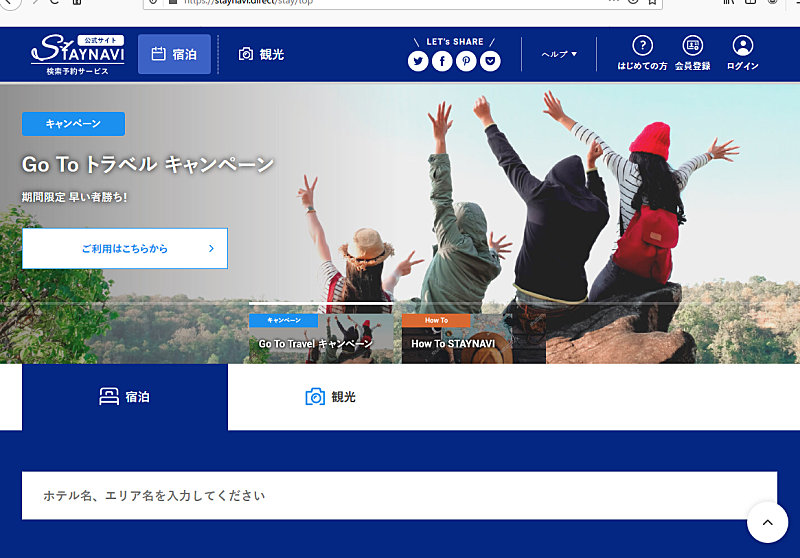Screen dimensions: 800x558
Task: Open the 会員登録 registration icon
Action: (693, 53)
